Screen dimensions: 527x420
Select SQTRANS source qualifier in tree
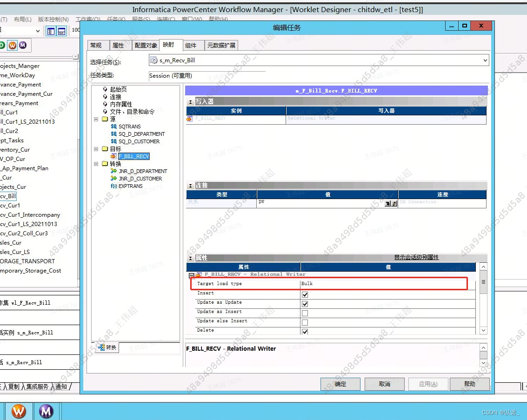pos(129,127)
